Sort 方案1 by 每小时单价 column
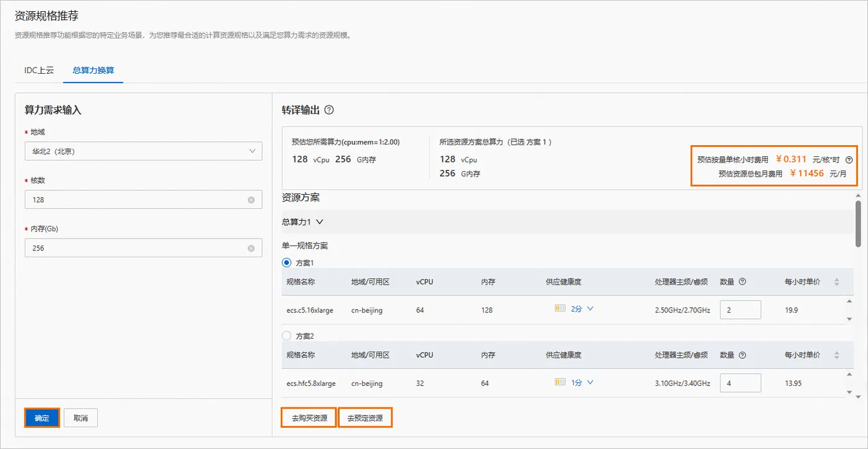The image size is (868, 449). [836, 282]
